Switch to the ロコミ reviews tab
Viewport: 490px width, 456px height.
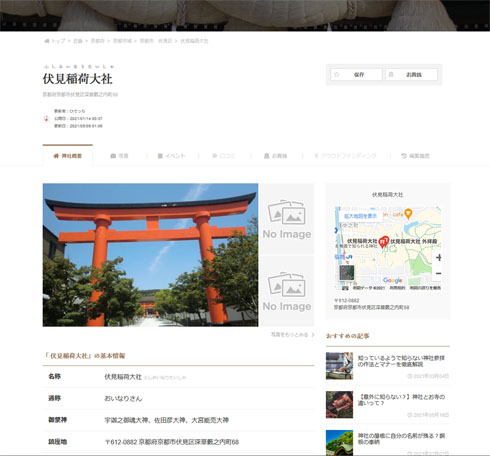pyautogui.click(x=224, y=156)
